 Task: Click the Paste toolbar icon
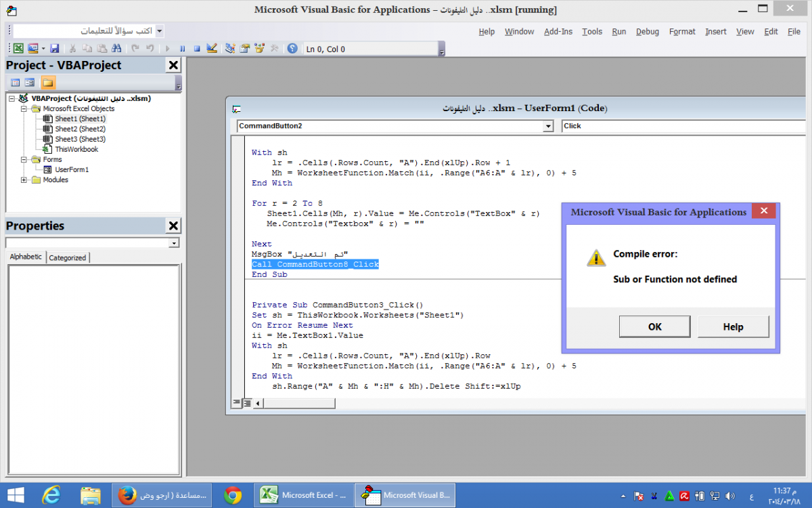(x=101, y=49)
